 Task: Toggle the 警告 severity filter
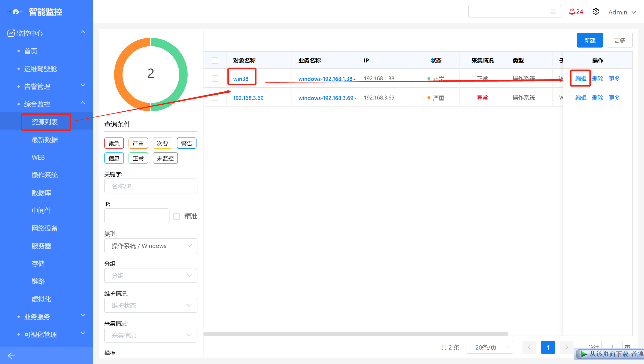point(187,143)
